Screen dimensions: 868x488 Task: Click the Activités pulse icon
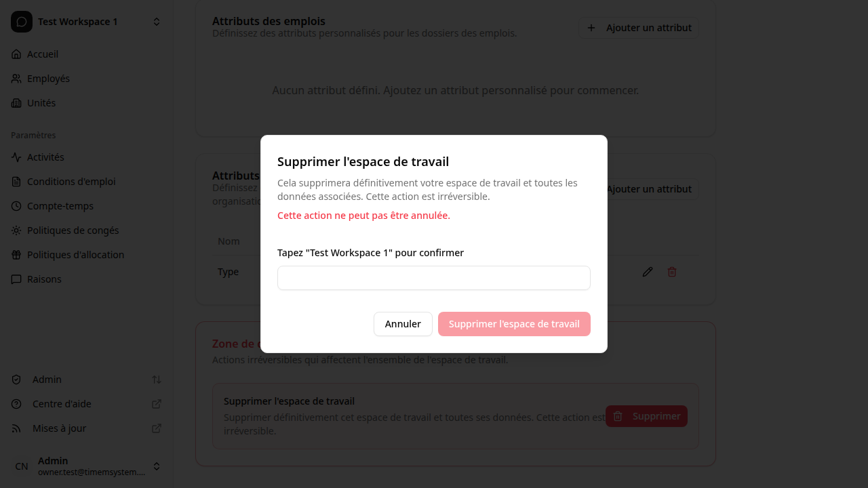[16, 157]
